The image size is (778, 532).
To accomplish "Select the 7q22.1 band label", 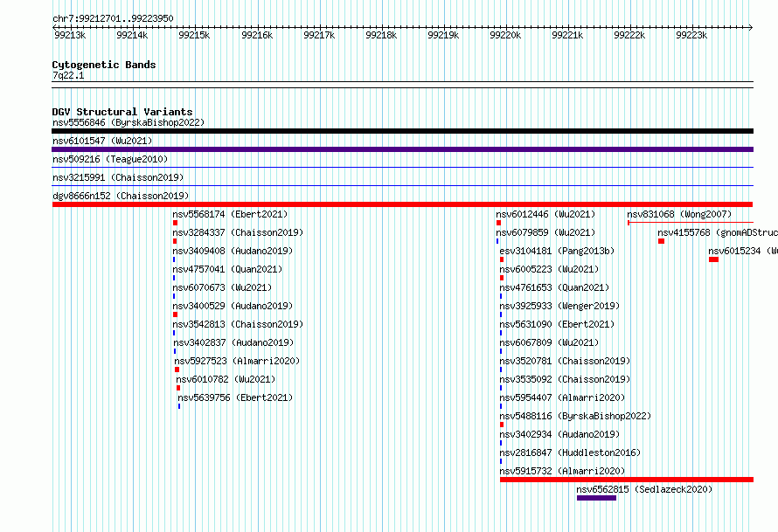I will [68, 75].
